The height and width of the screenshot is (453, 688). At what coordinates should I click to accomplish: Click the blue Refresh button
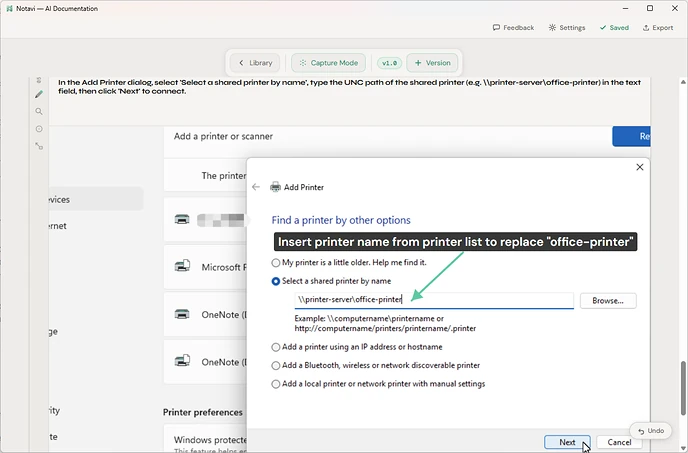coord(631,137)
